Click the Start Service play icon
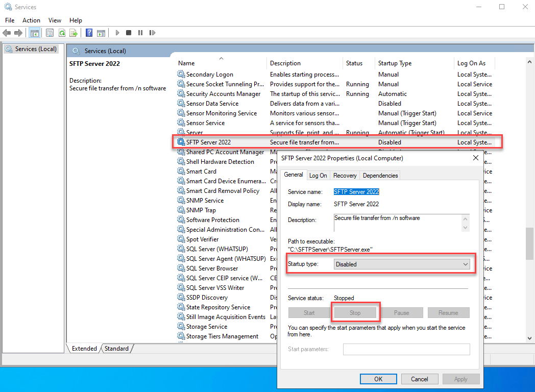This screenshot has height=392, width=535. tap(117, 33)
